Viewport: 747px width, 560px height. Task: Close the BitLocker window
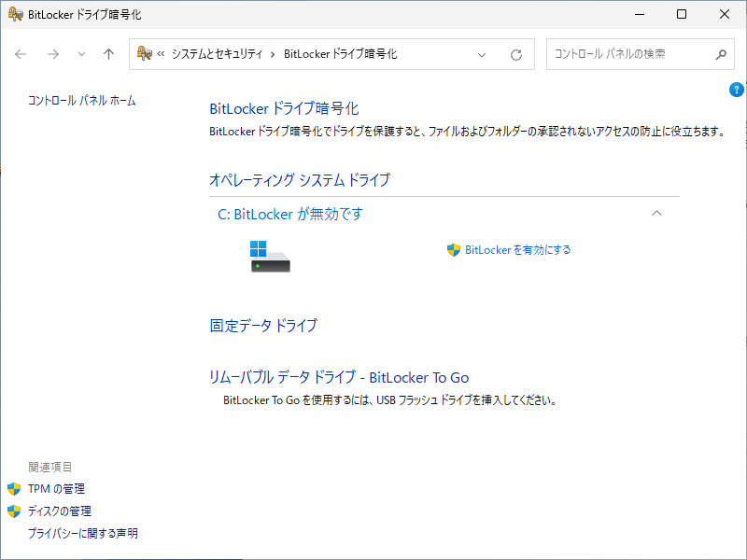tap(725, 14)
